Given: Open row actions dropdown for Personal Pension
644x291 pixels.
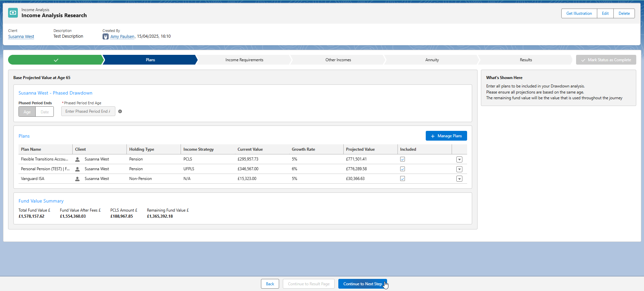Looking at the screenshot, I should (x=459, y=169).
